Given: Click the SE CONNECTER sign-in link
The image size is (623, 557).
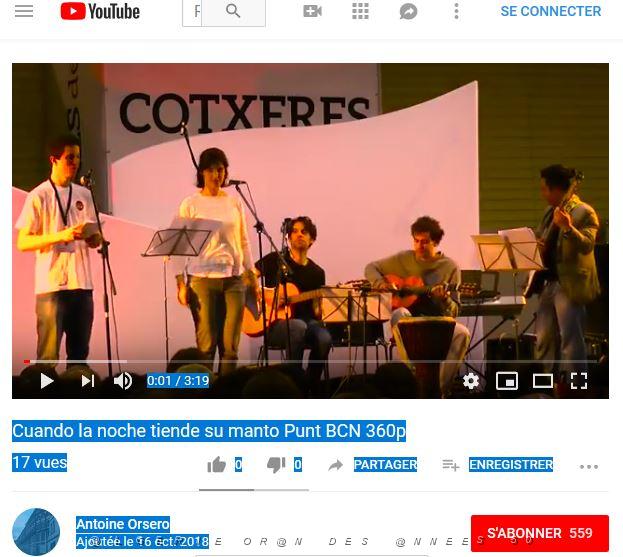Looking at the screenshot, I should pyautogui.click(x=551, y=11).
